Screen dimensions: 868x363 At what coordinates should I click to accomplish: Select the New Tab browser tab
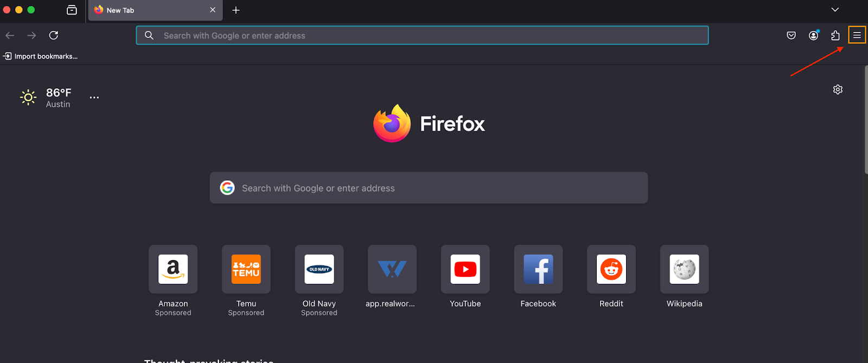click(155, 10)
